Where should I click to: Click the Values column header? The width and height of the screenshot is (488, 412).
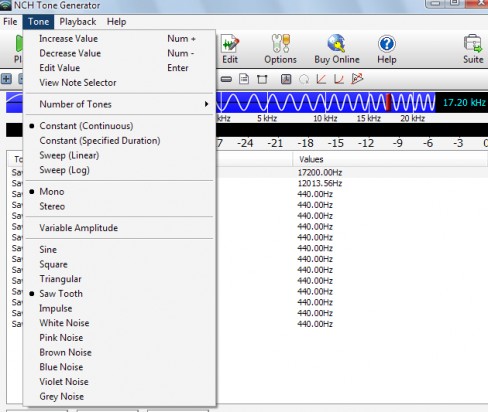tap(390, 159)
